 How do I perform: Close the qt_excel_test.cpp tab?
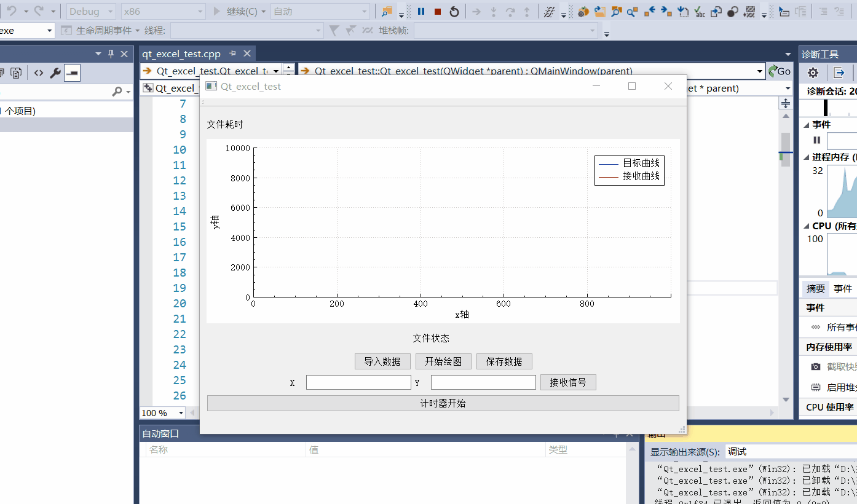tap(247, 53)
